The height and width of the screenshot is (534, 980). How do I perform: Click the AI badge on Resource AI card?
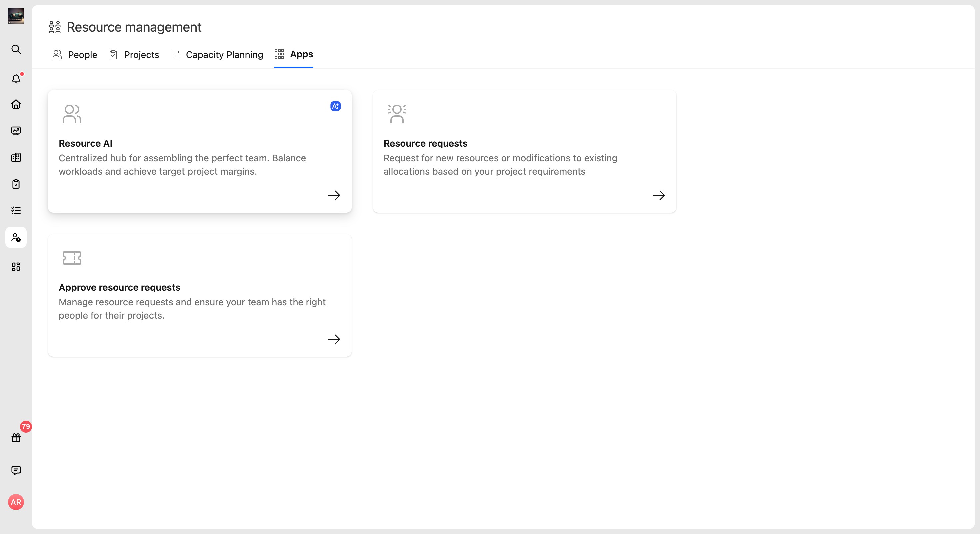tap(336, 106)
